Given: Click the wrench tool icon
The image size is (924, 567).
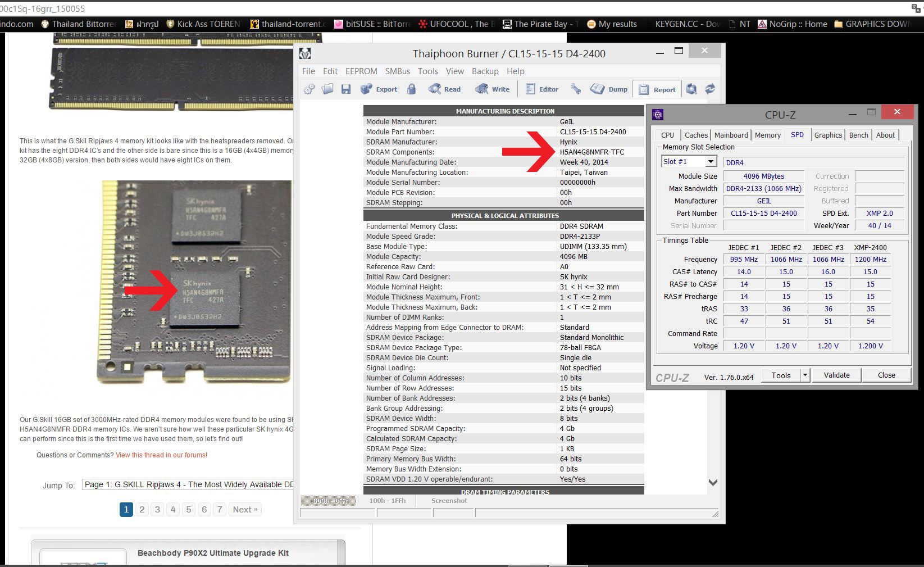Looking at the screenshot, I should click(x=576, y=89).
